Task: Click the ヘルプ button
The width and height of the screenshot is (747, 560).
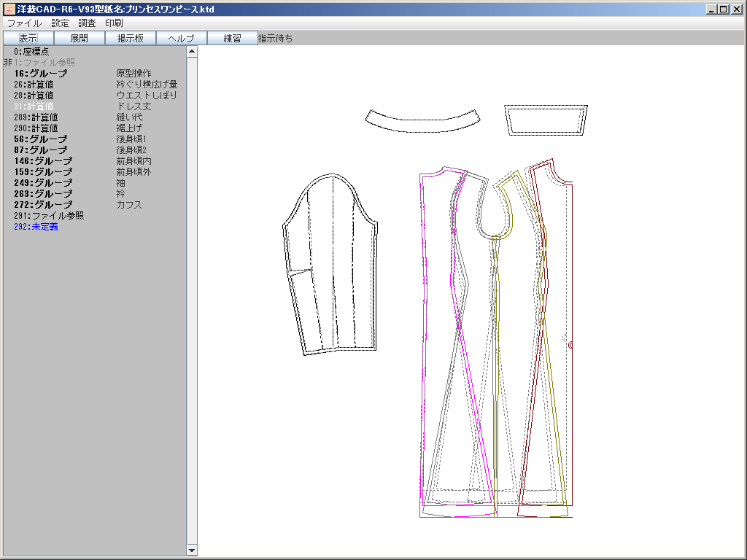Action: [x=181, y=38]
